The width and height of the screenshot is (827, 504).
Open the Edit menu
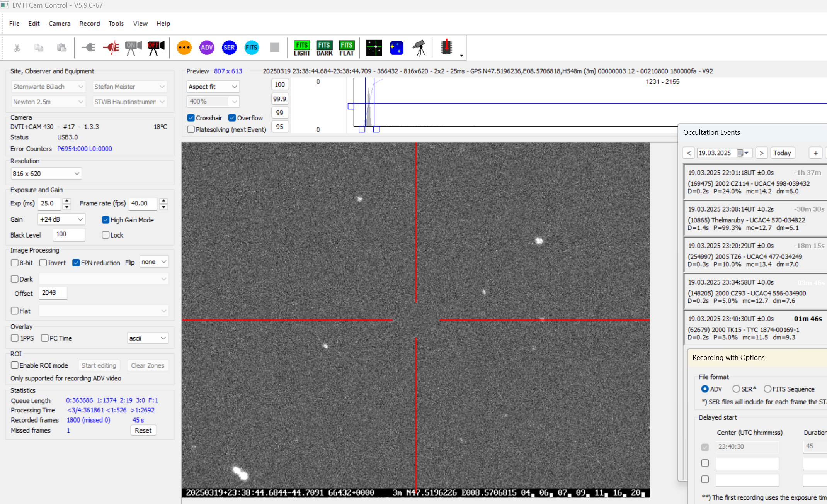pos(34,24)
